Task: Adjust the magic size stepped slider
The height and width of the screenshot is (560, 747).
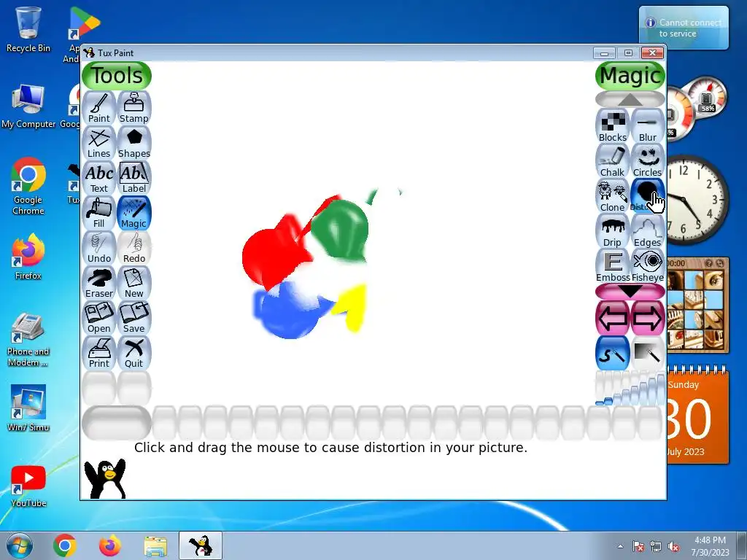Action: (x=630, y=389)
